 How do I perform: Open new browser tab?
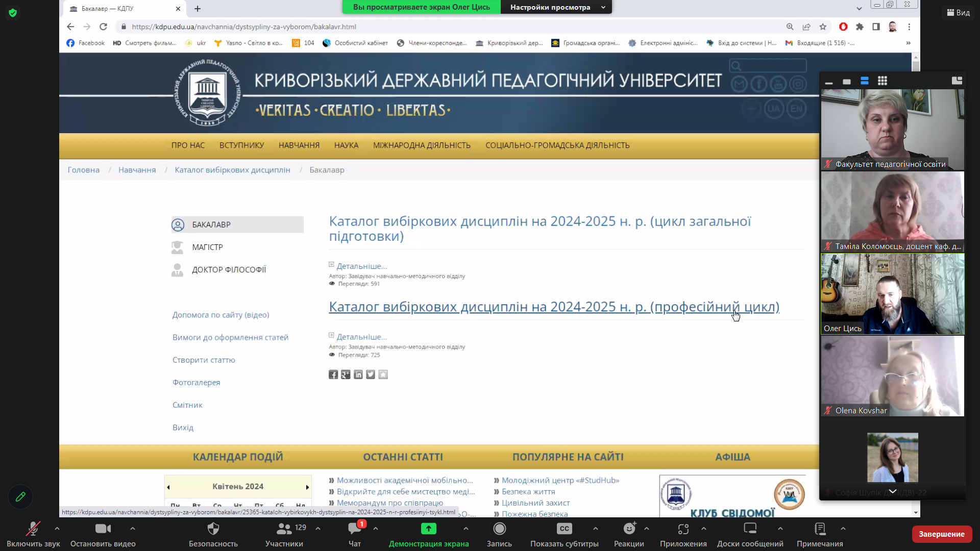pos(198,8)
